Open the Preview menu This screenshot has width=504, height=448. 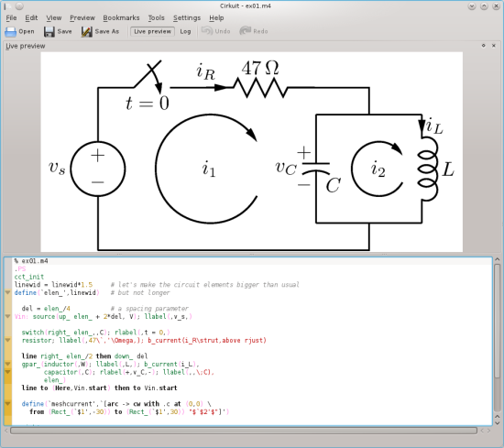tap(82, 18)
